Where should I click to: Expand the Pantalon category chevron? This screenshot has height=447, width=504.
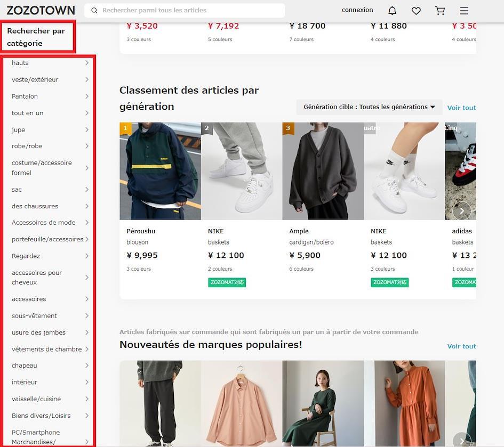pos(87,96)
